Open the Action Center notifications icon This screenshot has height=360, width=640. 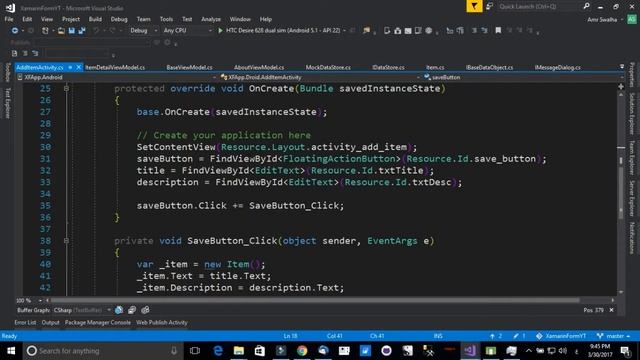pos(625,351)
